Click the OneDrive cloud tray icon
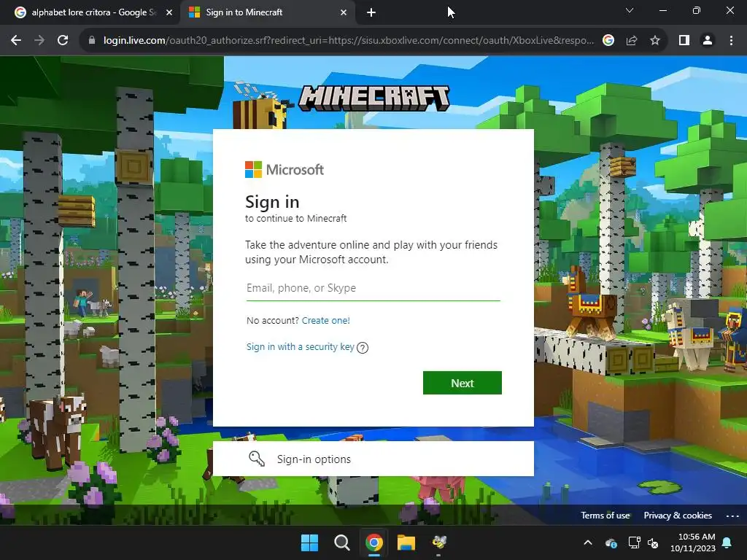Viewport: 747px width, 560px height. coord(611,542)
